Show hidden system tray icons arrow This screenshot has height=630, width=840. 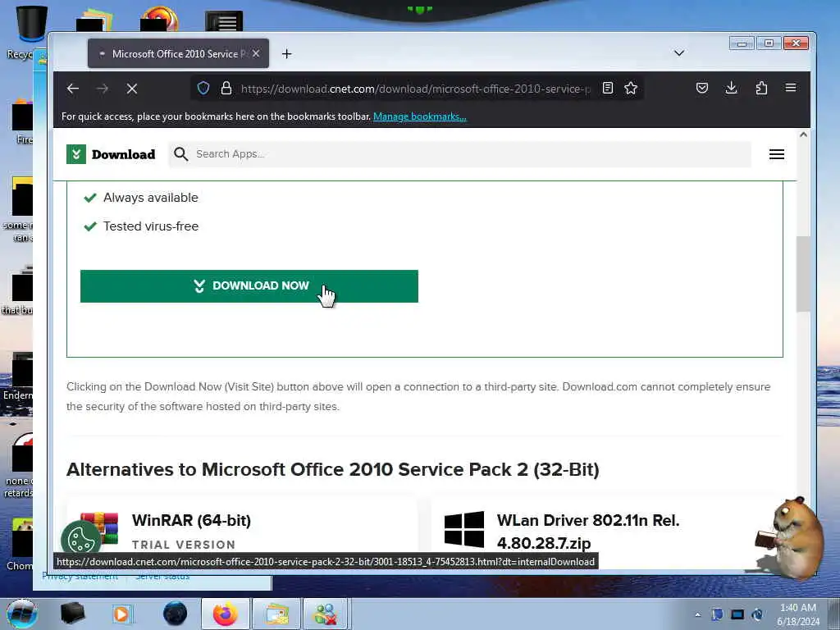pyautogui.click(x=697, y=614)
